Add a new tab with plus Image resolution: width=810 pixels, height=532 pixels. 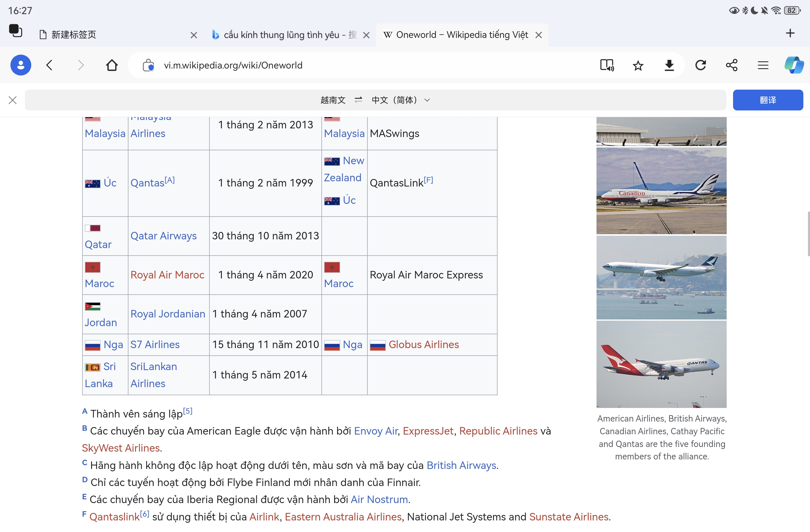(790, 33)
